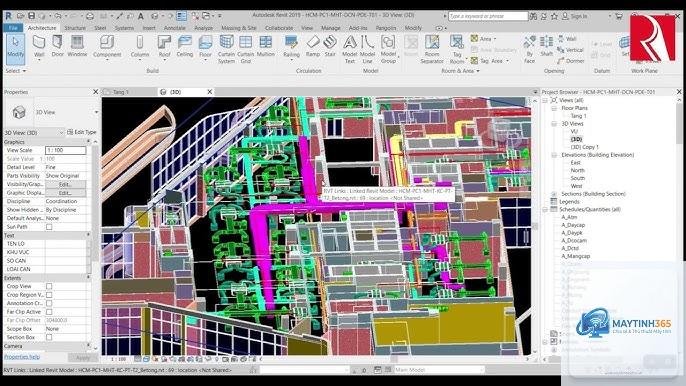Choose the Railing tool
Screen dimensions: 686x386
click(291, 47)
